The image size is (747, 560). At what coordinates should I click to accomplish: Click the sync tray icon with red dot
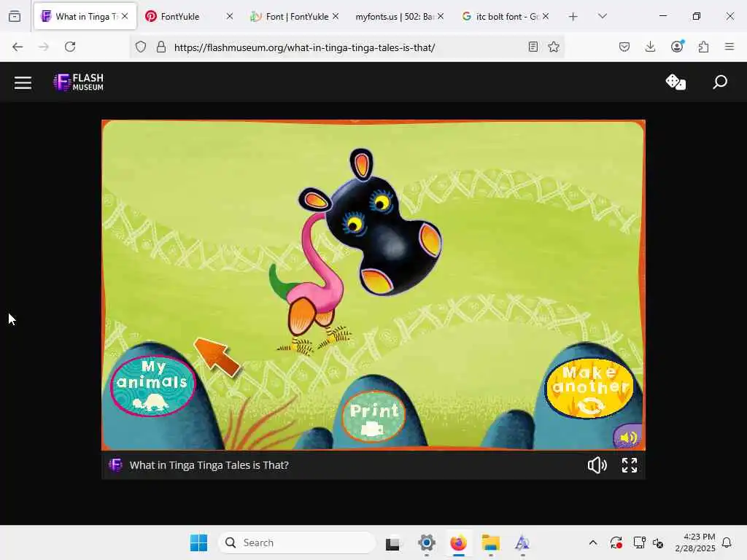point(616,542)
